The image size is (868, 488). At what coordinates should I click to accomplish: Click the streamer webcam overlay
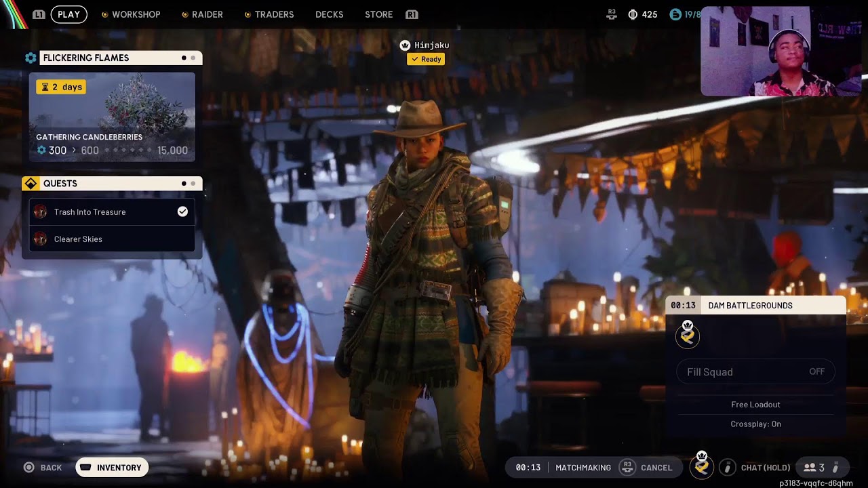[x=781, y=52]
